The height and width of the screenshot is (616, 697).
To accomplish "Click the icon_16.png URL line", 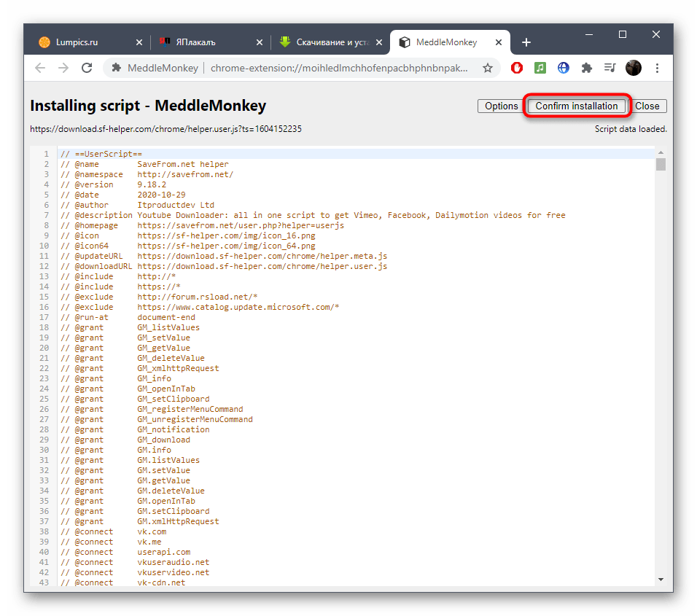I will (x=226, y=235).
